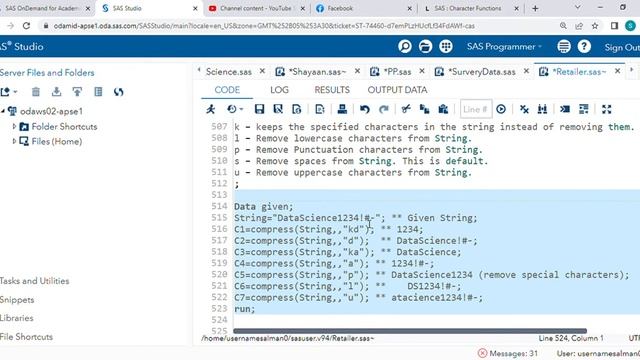Click the search icon in SAS Studio header
This screenshot has height=360, width=640.
click(x=404, y=47)
